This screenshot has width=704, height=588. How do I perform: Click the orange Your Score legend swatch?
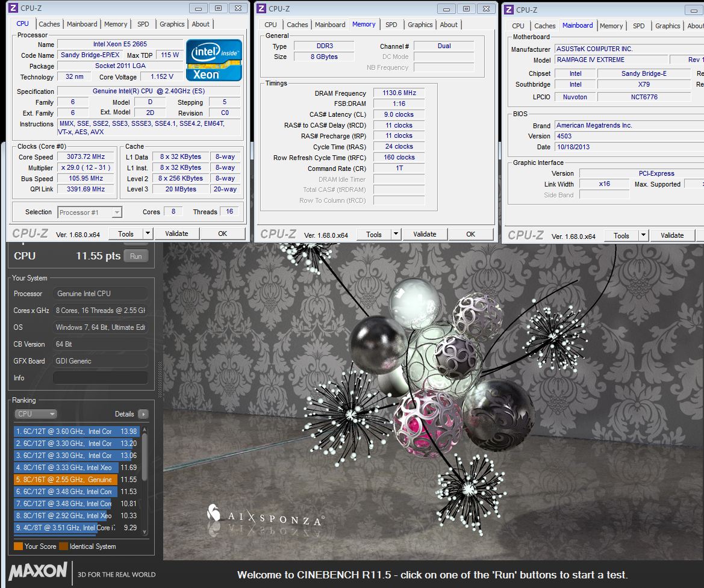[x=19, y=546]
